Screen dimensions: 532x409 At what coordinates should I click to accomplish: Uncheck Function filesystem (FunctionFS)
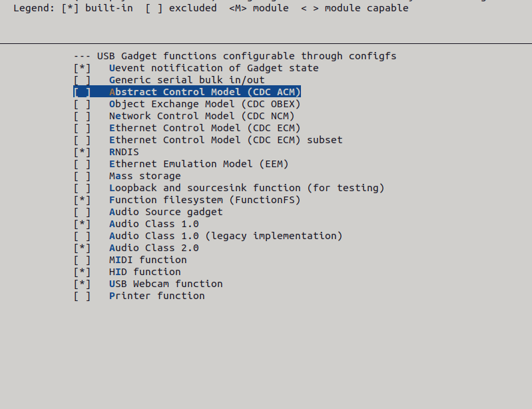tap(82, 200)
